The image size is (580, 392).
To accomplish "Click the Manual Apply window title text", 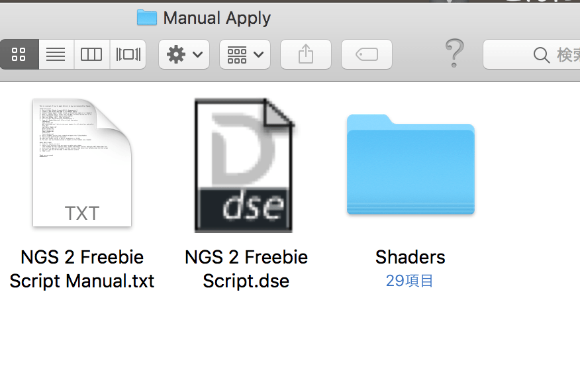I will tap(217, 18).
